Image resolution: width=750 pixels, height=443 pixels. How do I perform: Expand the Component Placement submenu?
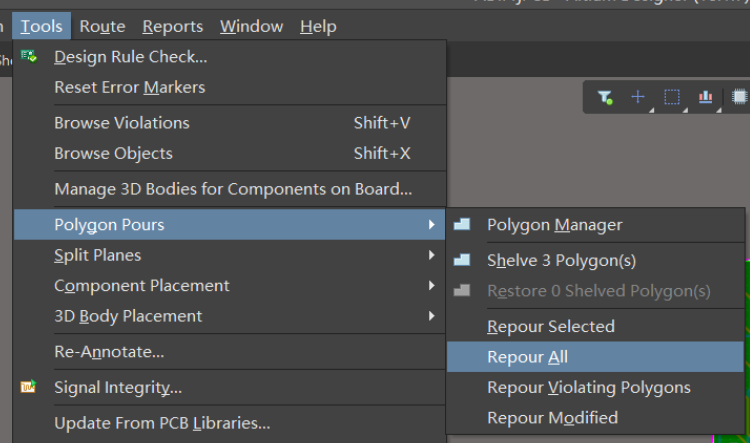click(x=230, y=286)
